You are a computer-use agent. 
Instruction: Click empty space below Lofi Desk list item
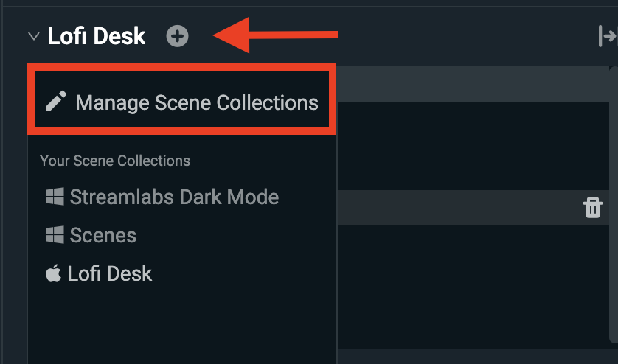181,324
